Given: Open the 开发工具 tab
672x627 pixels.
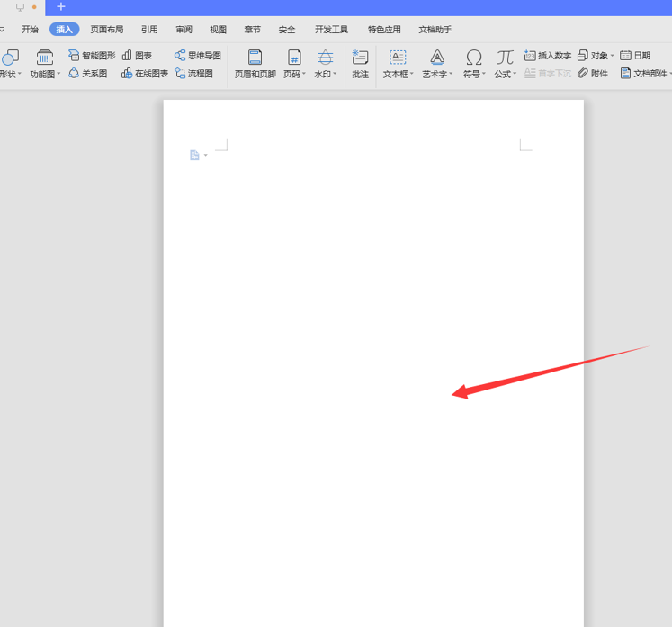Looking at the screenshot, I should (x=331, y=29).
